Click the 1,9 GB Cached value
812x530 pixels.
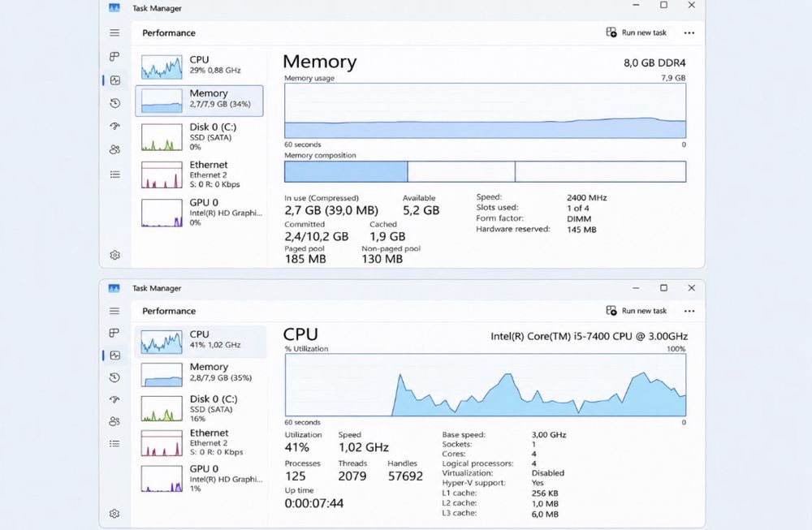click(387, 236)
